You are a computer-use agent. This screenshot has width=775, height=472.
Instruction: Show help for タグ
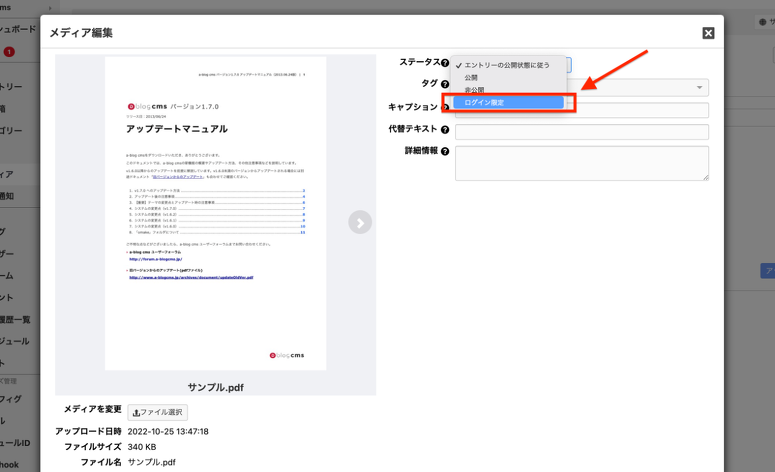click(x=445, y=85)
